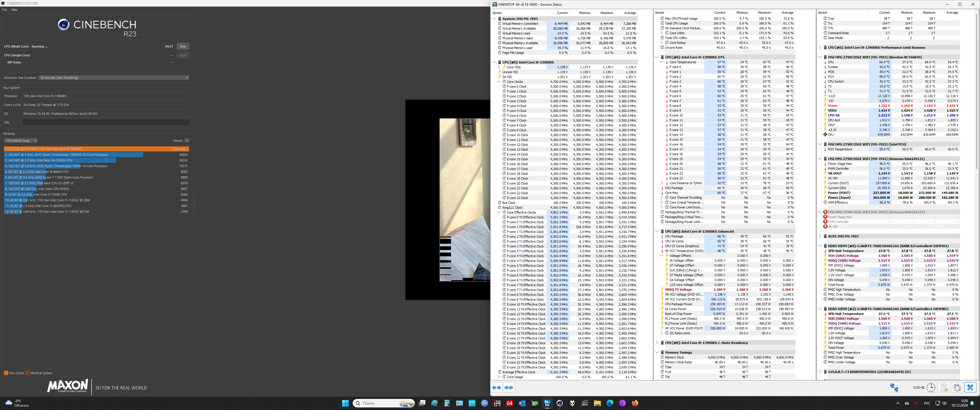Screen dimensions: 980x410
Task: Open the CPU (Multi Core) ranking dropdown
Action: tap(21, 141)
